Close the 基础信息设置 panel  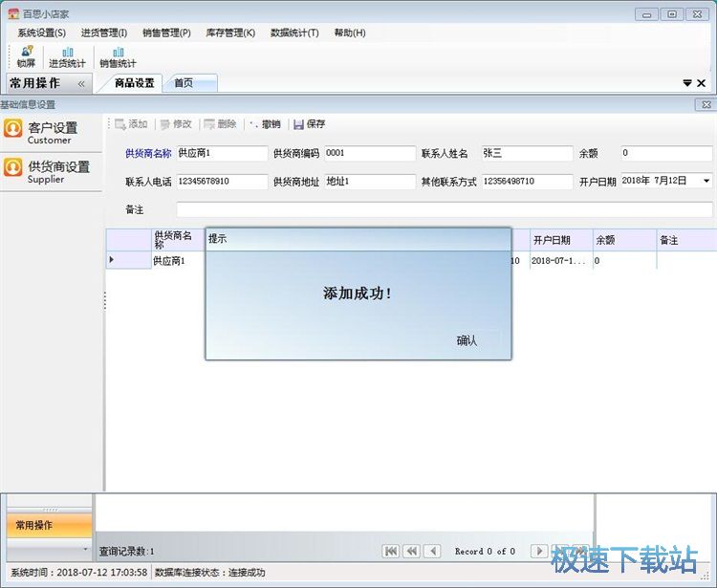click(x=706, y=104)
